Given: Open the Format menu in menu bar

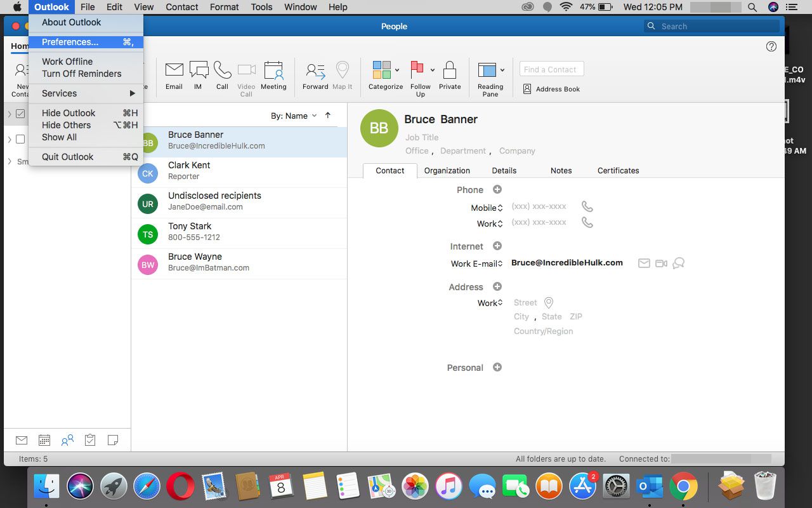Looking at the screenshot, I should [225, 7].
